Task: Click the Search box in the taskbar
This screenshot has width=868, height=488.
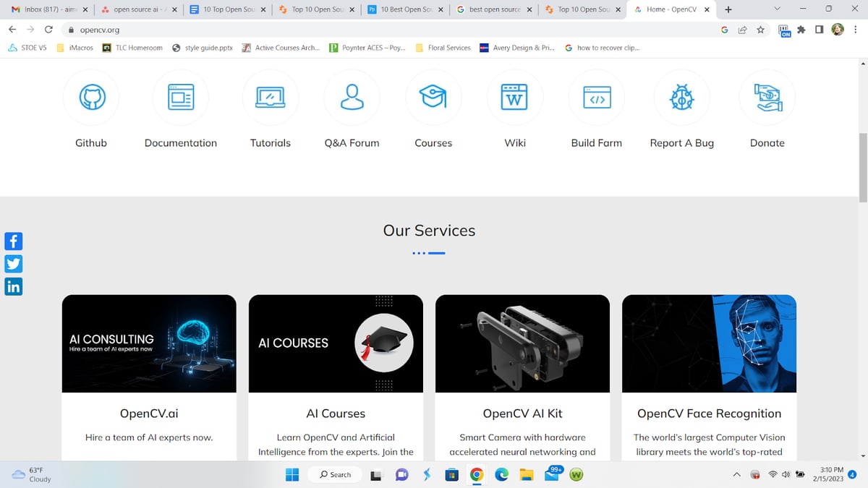Action: [334, 474]
